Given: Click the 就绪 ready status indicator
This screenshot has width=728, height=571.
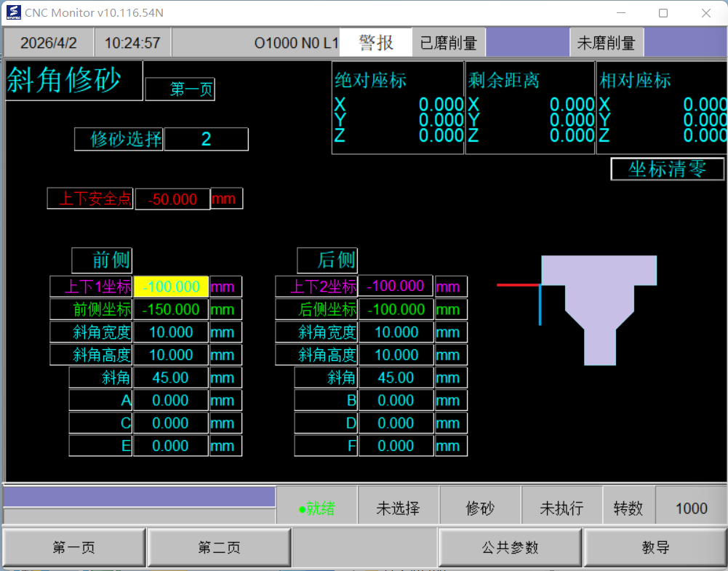Looking at the screenshot, I should coord(317,508).
